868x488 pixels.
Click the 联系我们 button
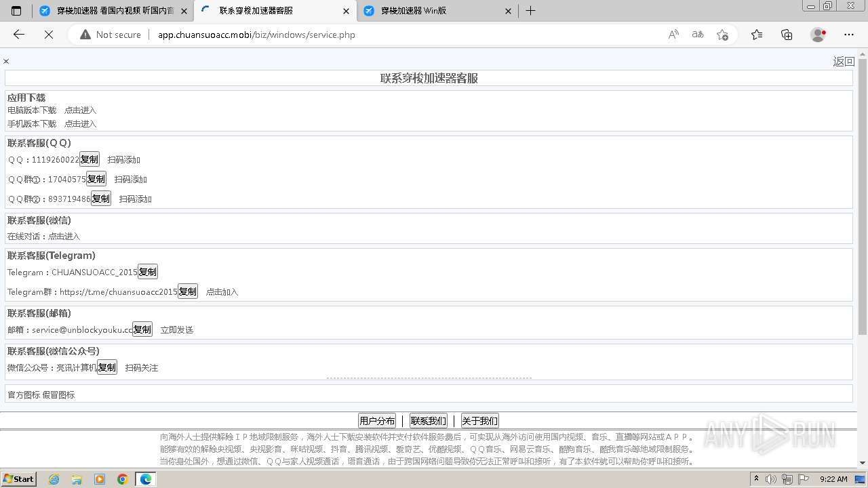pyautogui.click(x=429, y=421)
